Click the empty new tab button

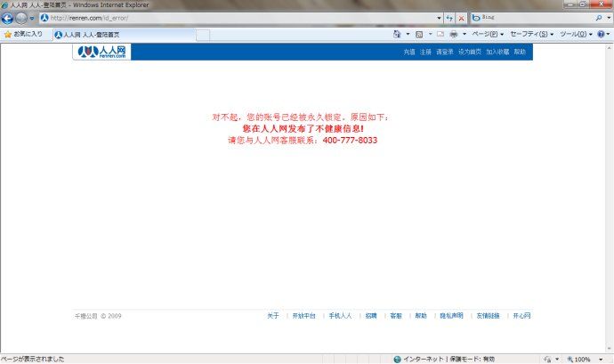[202, 35]
